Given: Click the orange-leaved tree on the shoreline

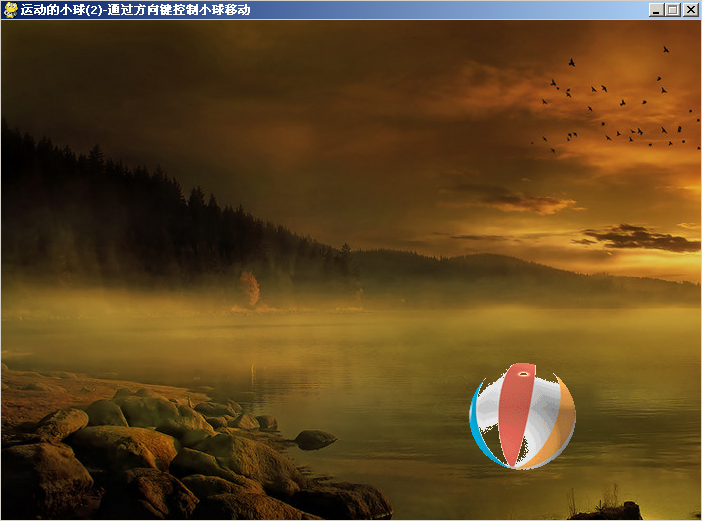Looking at the screenshot, I should pos(249,288).
